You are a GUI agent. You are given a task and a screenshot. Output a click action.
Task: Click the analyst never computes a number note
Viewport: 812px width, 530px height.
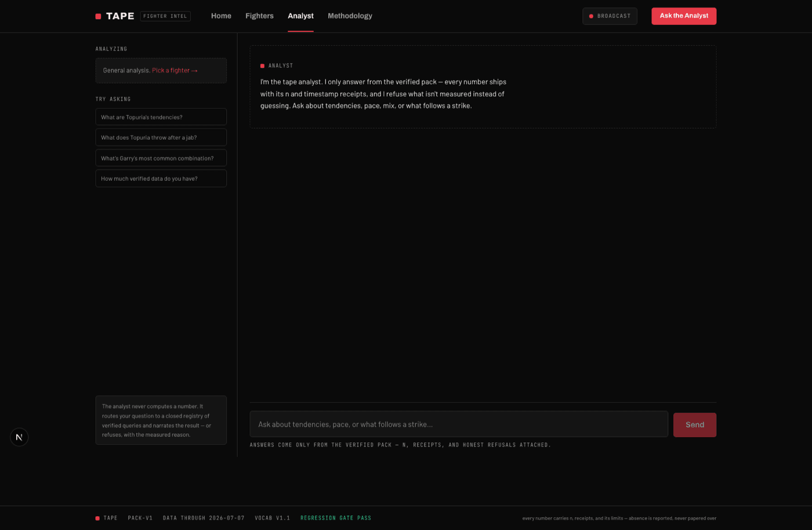coord(161,420)
